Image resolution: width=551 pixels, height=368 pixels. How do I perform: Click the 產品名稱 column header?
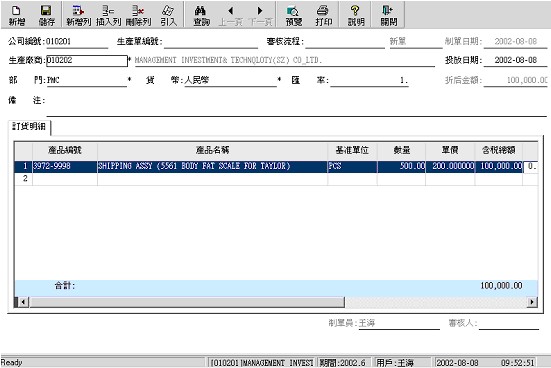click(212, 150)
